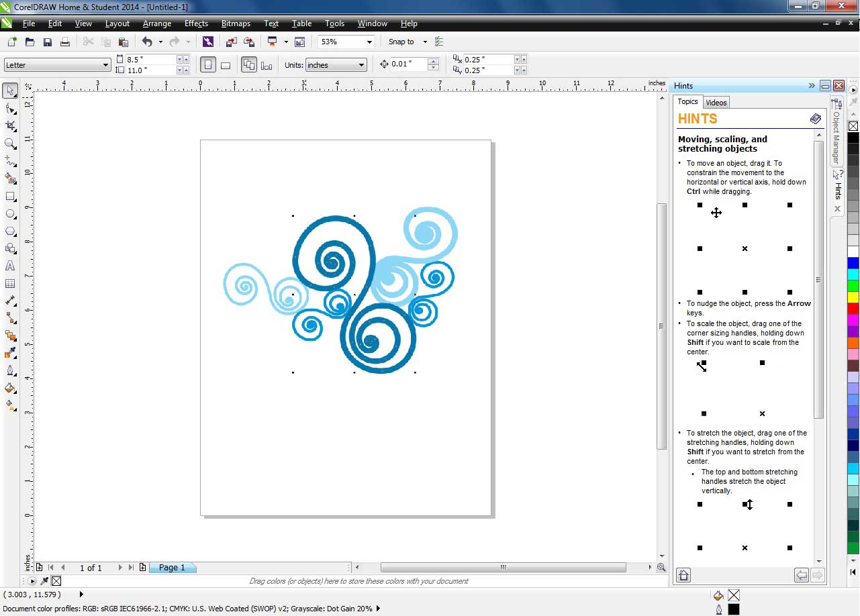Click the Snap to button
This screenshot has height=616, width=860.
click(401, 42)
